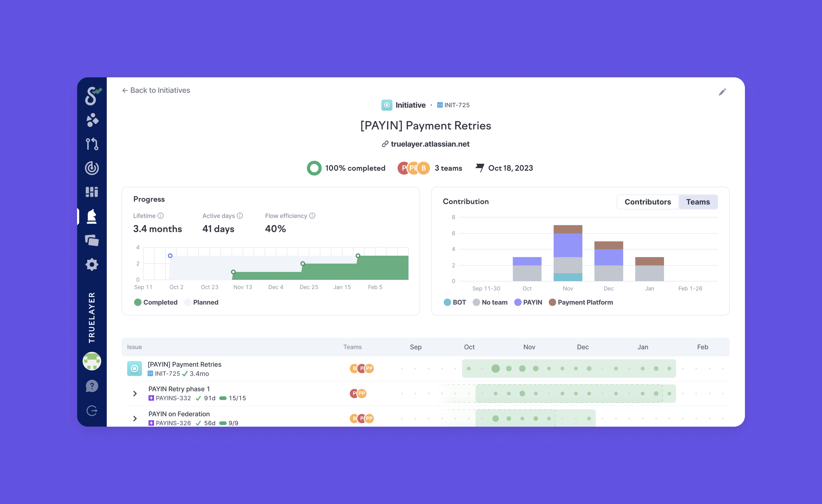Click the chess knight initiatives icon
This screenshot has width=822, height=504.
pyautogui.click(x=92, y=216)
